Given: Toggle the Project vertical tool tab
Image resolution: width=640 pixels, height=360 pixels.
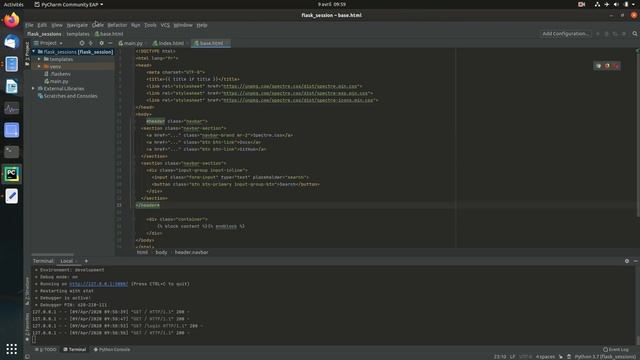Looking at the screenshot, I should [27, 53].
